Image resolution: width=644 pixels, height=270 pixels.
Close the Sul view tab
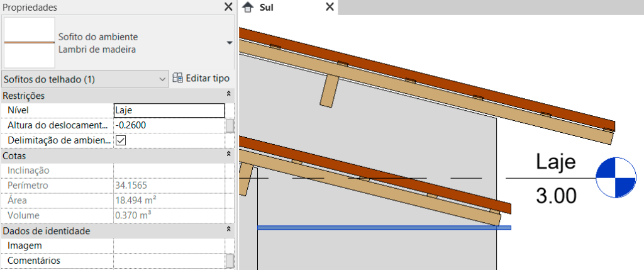tap(330, 8)
